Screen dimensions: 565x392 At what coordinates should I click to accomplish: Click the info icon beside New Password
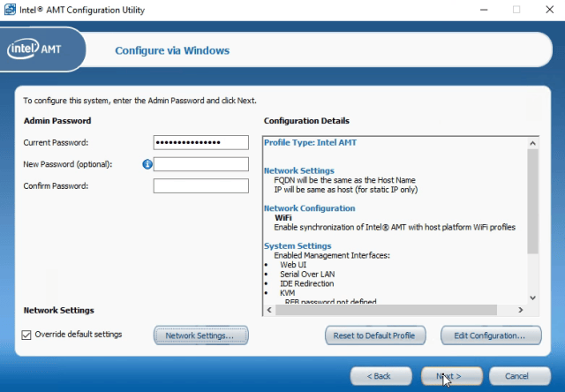147,164
